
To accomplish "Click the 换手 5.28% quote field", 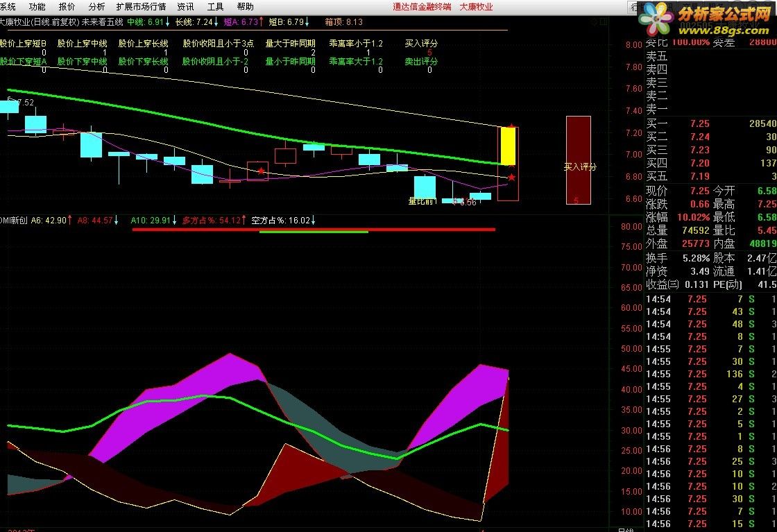I will (678, 258).
